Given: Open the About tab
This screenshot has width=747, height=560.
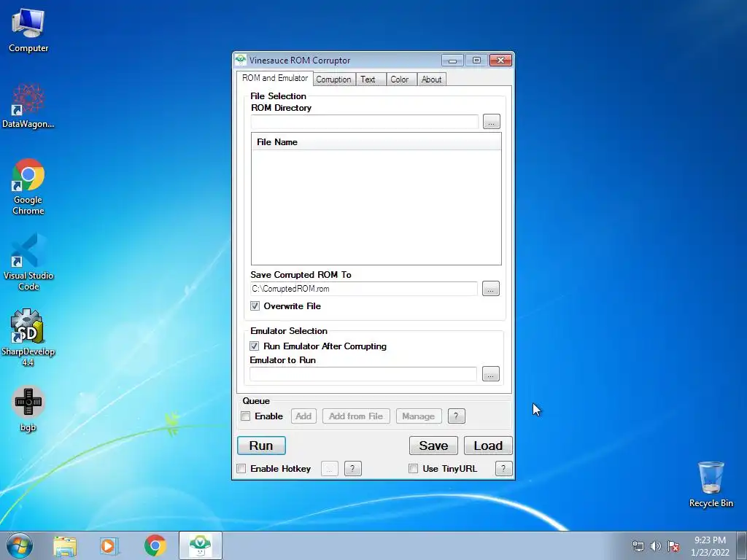Looking at the screenshot, I should 431,79.
